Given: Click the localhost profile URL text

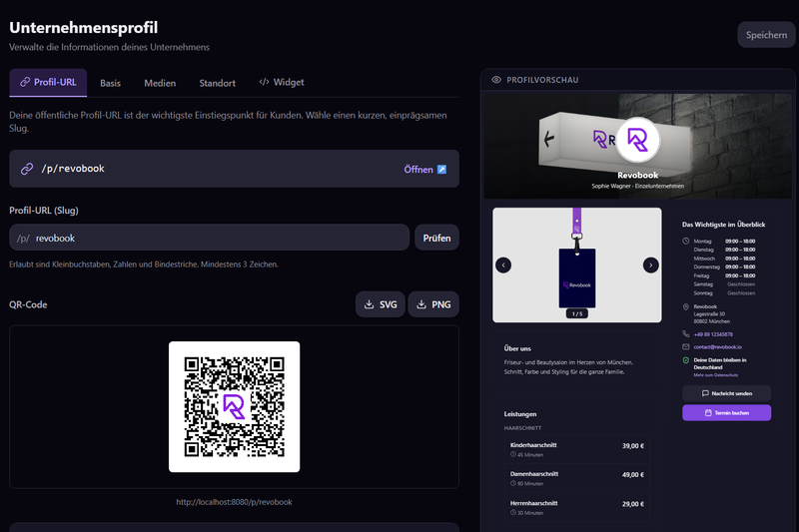Looking at the screenshot, I should pyautogui.click(x=234, y=502).
